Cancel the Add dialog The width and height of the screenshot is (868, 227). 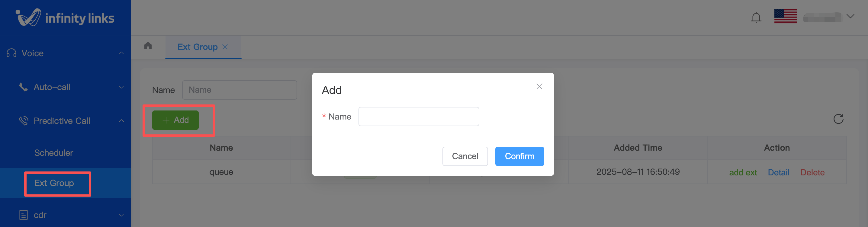(x=465, y=156)
